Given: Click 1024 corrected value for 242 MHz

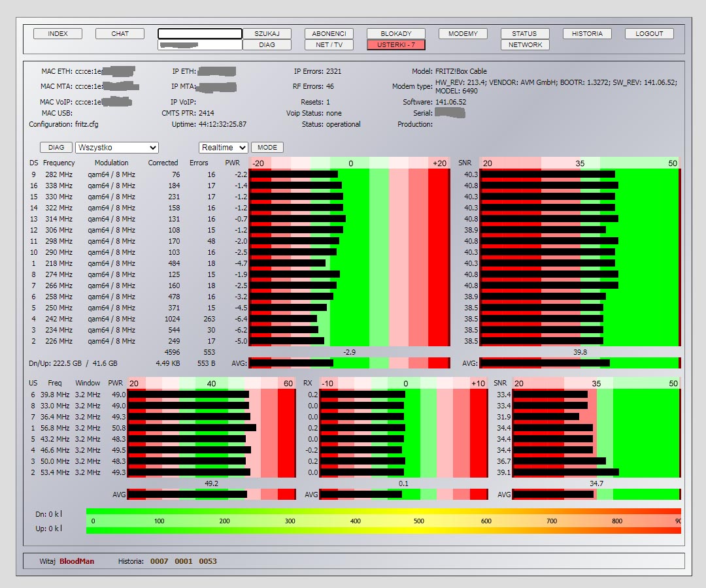Looking at the screenshot, I should coord(172,319).
